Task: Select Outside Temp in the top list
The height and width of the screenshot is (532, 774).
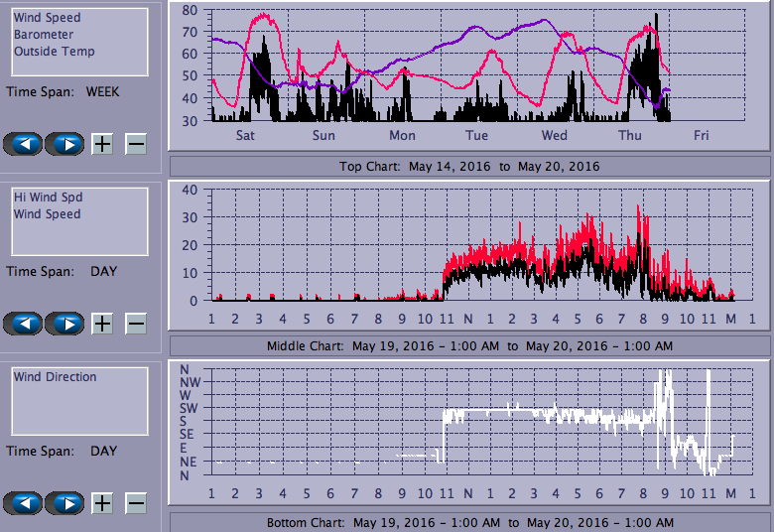Action: tap(54, 52)
